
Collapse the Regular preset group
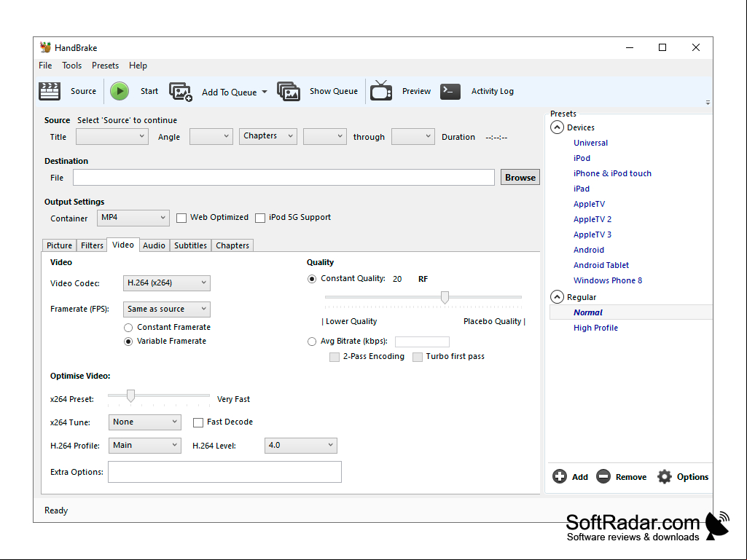coord(557,296)
